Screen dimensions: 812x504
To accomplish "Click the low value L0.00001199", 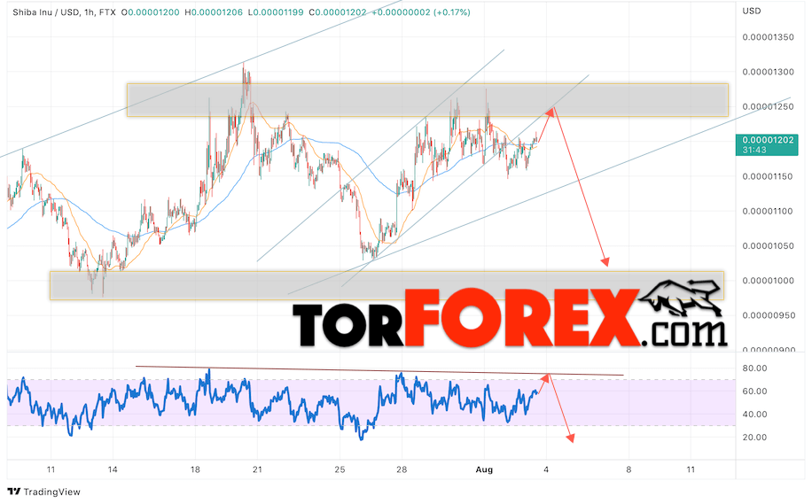I will [276, 12].
